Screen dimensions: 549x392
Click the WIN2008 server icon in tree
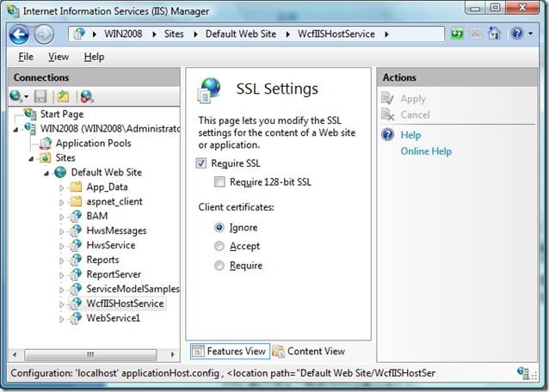(30, 128)
